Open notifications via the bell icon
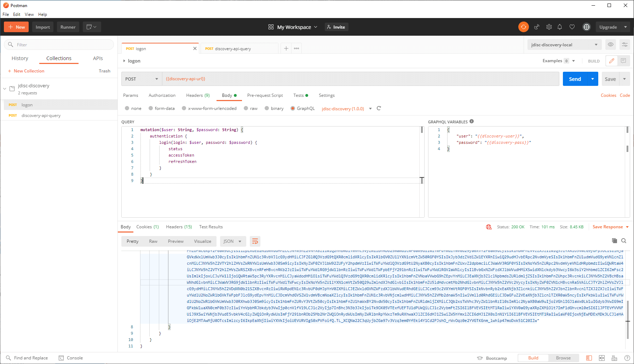Image resolution: width=634 pixels, height=364 pixels. [x=560, y=27]
